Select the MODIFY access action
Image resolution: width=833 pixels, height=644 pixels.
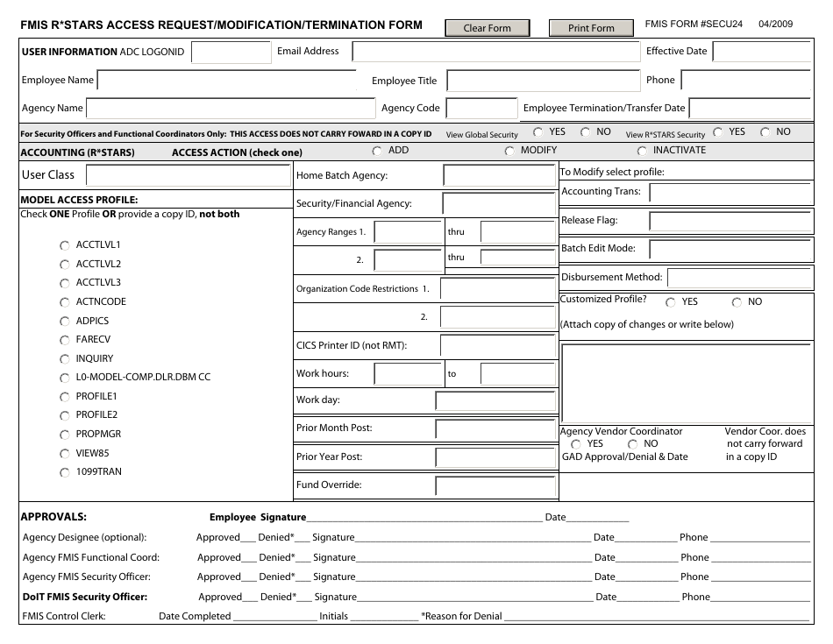click(x=509, y=150)
